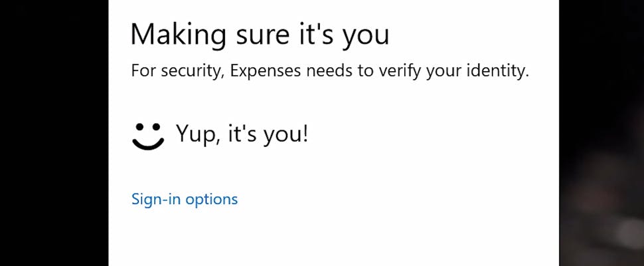Click the right eye of the smiley icon
The height and width of the screenshot is (266, 644).
pyautogui.click(x=157, y=125)
